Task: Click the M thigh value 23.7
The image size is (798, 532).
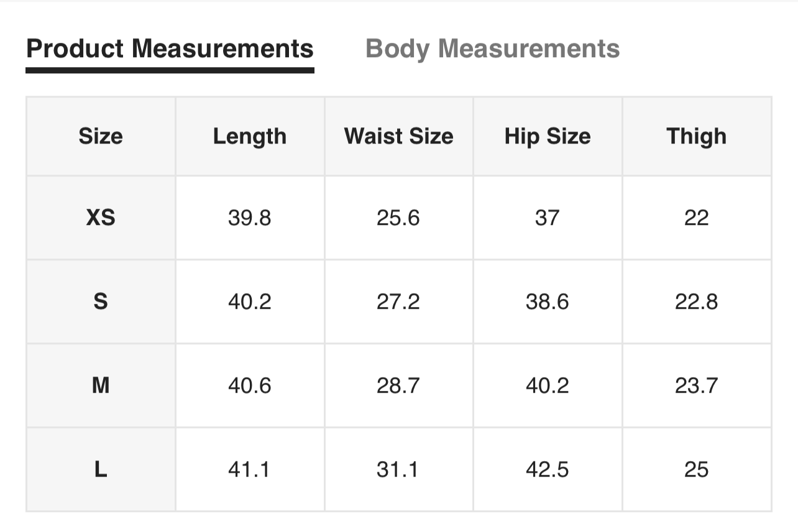Action: coord(696,385)
